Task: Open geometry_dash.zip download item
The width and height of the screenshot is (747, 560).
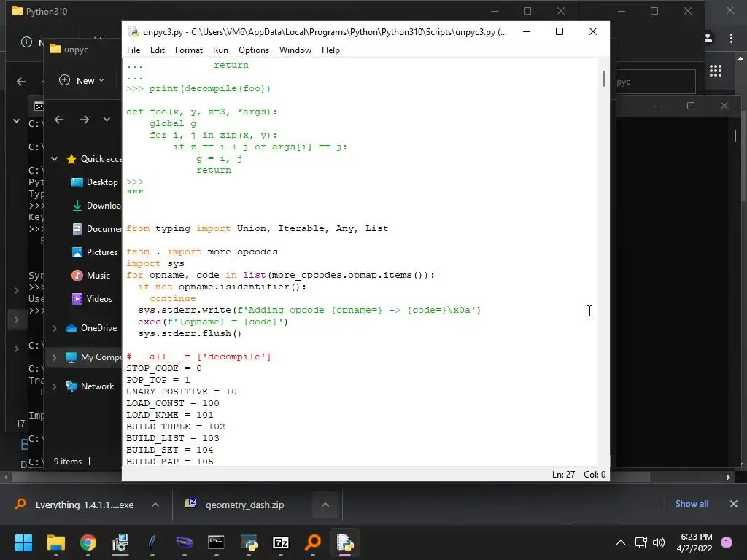Action: click(235, 505)
